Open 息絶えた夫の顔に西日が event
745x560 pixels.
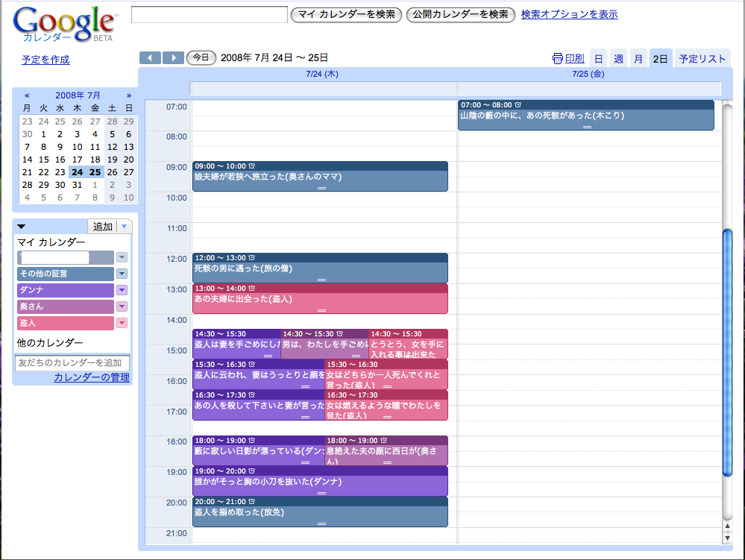[x=386, y=450]
